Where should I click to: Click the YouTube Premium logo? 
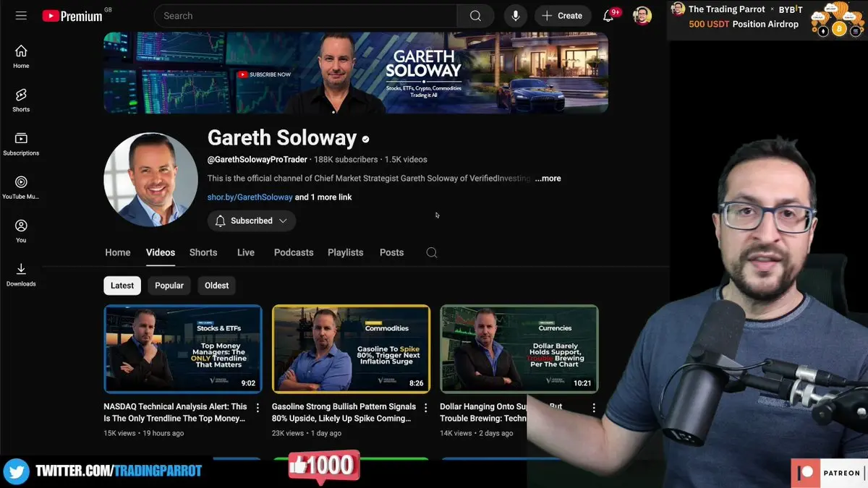72,15
